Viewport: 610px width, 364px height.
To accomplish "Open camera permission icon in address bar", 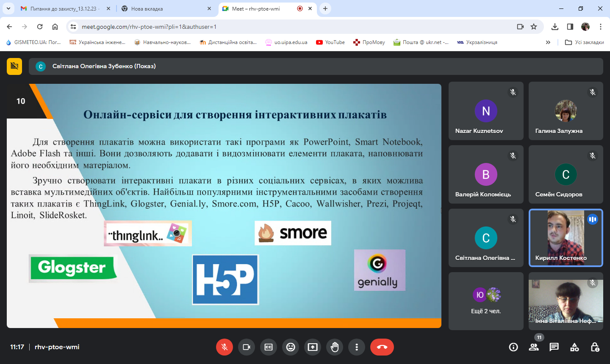I will (520, 27).
